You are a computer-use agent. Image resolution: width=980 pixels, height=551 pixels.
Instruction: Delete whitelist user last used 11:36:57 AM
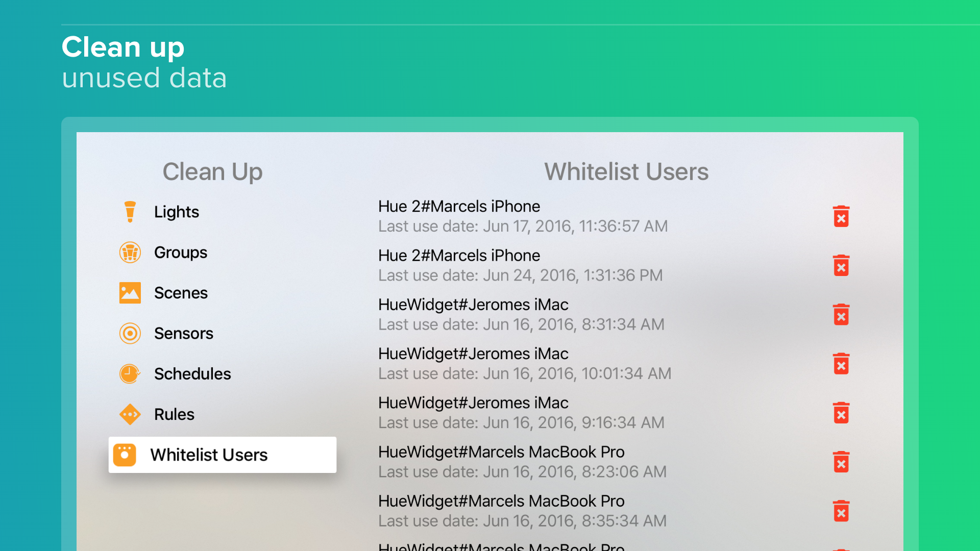(x=841, y=216)
